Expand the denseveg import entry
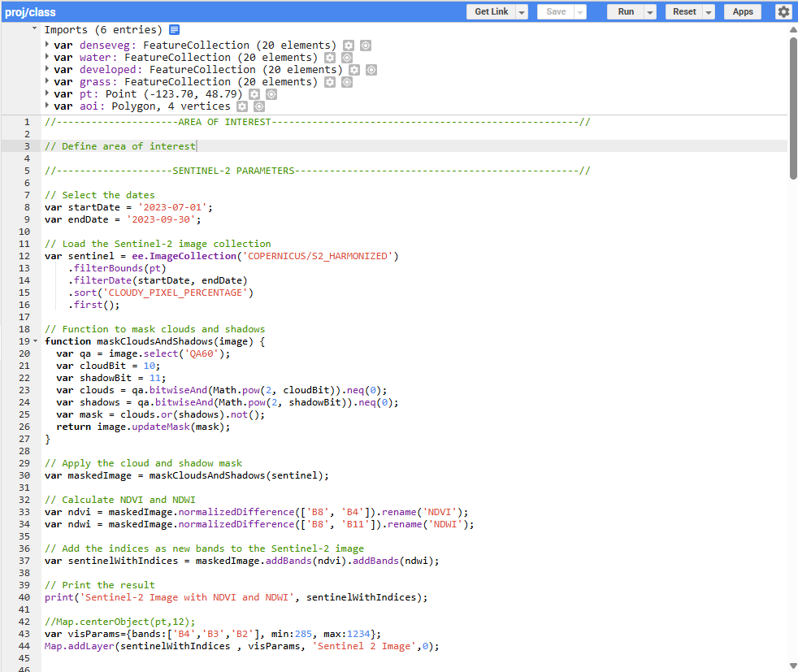The image size is (798, 672). [x=47, y=44]
